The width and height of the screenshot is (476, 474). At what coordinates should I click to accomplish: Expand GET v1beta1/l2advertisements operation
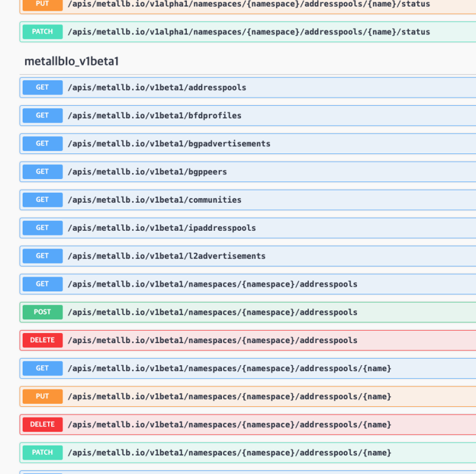click(248, 256)
